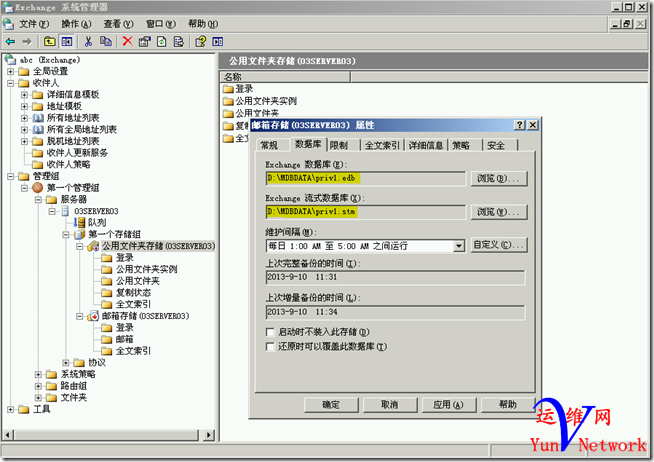Click the dialog 帮助 button
This screenshot has height=462, width=654.
(x=508, y=404)
